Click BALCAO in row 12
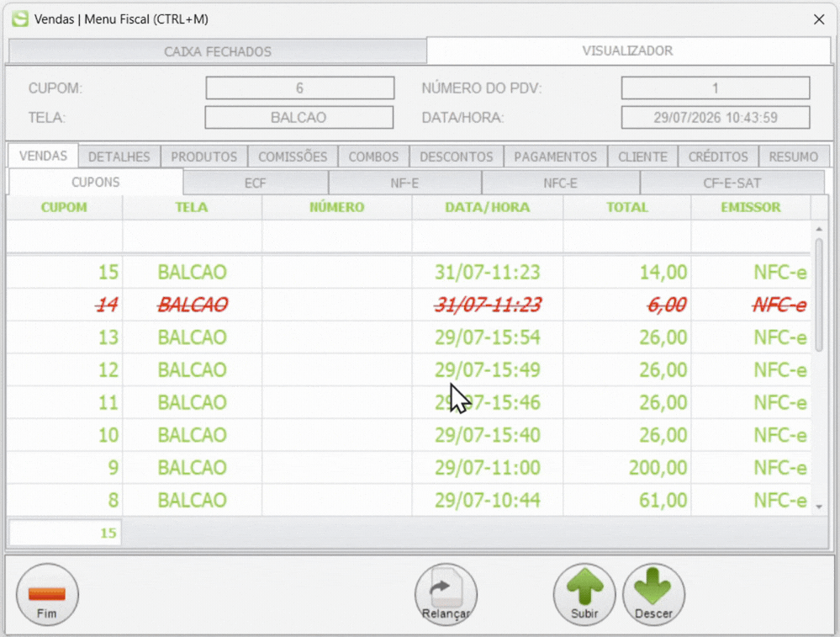 192,370
